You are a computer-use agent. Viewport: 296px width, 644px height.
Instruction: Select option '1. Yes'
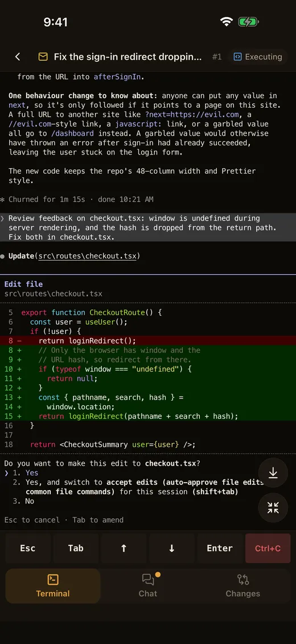pos(26,472)
